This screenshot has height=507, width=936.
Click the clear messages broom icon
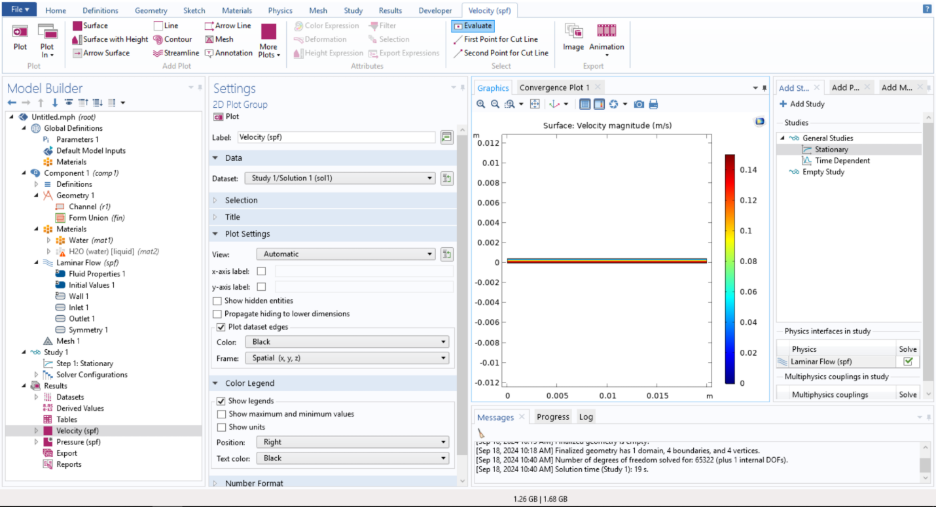[x=481, y=434]
